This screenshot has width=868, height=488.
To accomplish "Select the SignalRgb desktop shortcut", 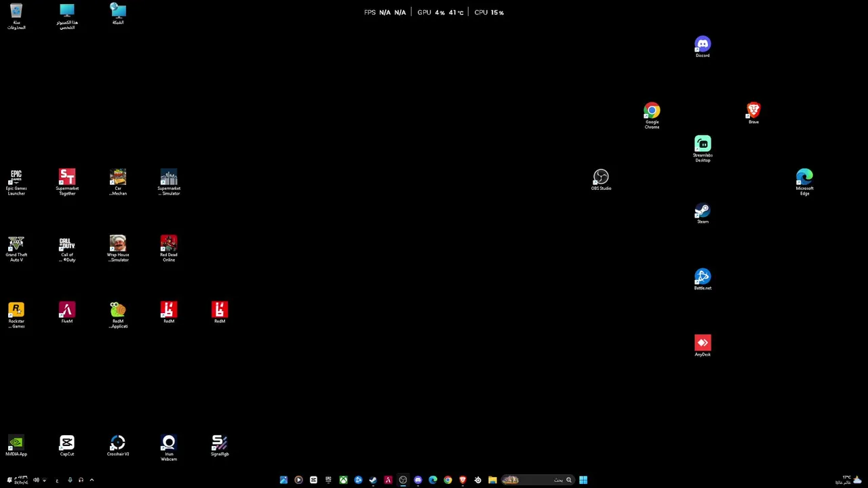I will (220, 445).
